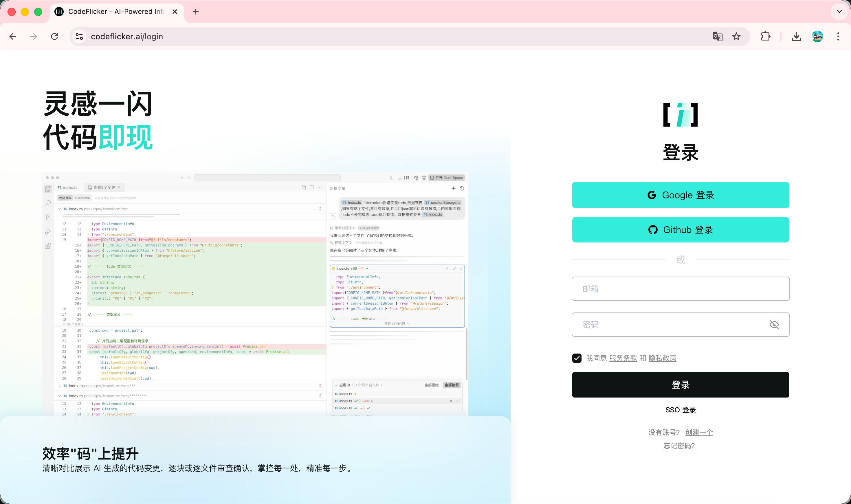Click the black 登录 submit button
Viewport: 851px width, 504px height.
click(x=681, y=385)
